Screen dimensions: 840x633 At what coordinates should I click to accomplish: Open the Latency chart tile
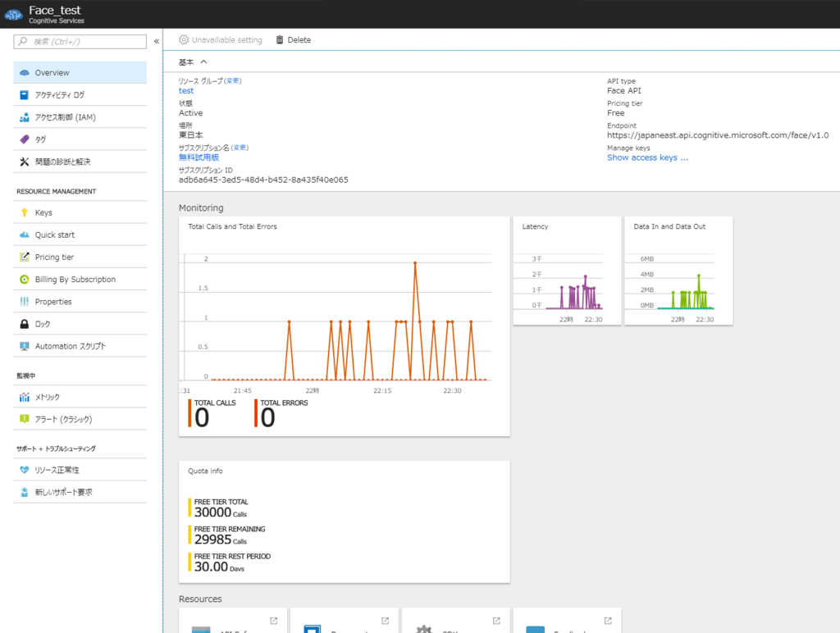[567, 271]
